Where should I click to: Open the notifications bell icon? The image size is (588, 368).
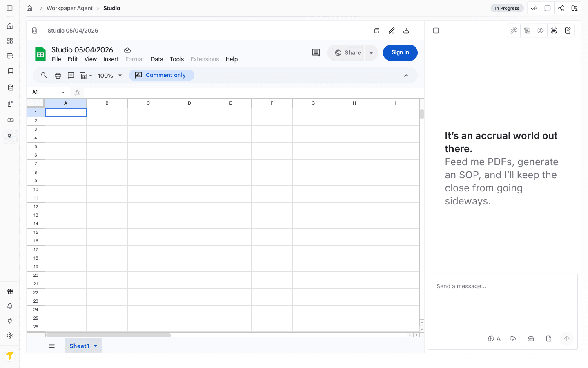click(10, 306)
